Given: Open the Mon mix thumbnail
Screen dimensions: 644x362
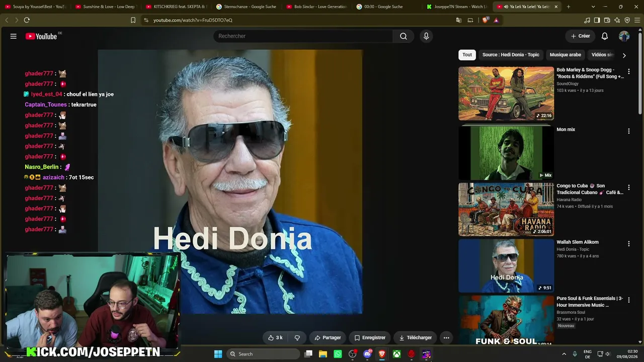Looking at the screenshot, I should (506, 153).
